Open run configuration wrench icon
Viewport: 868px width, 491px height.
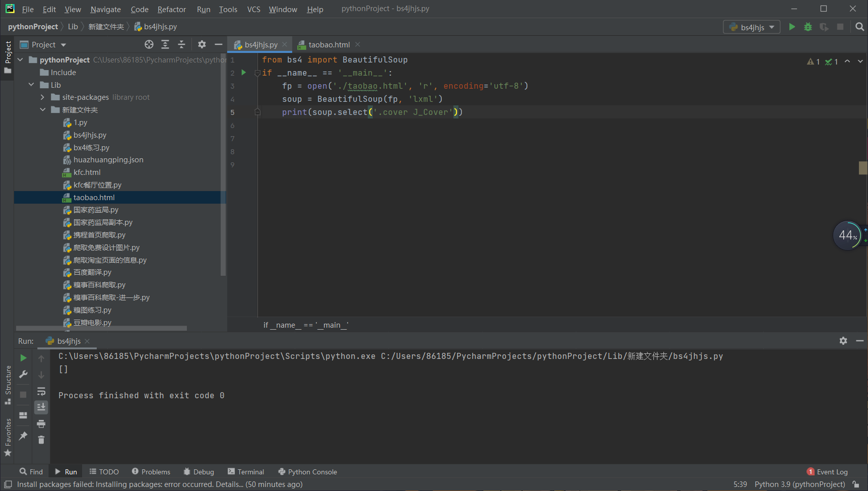[23, 374]
